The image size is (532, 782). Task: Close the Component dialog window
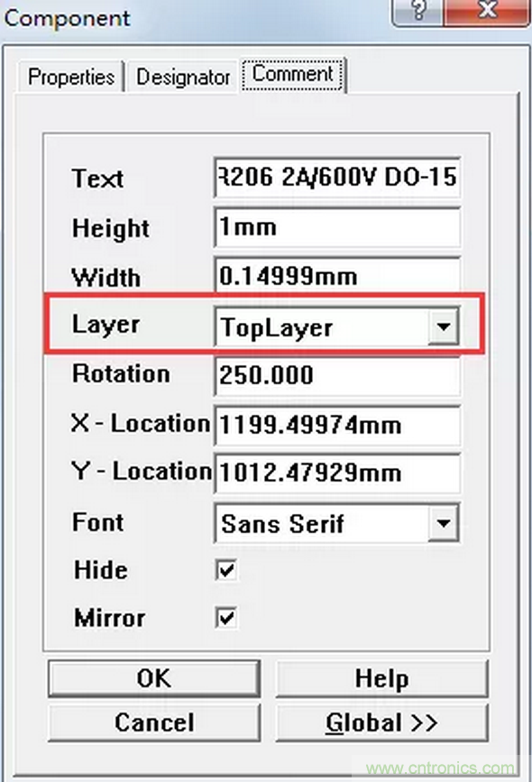(487, 10)
